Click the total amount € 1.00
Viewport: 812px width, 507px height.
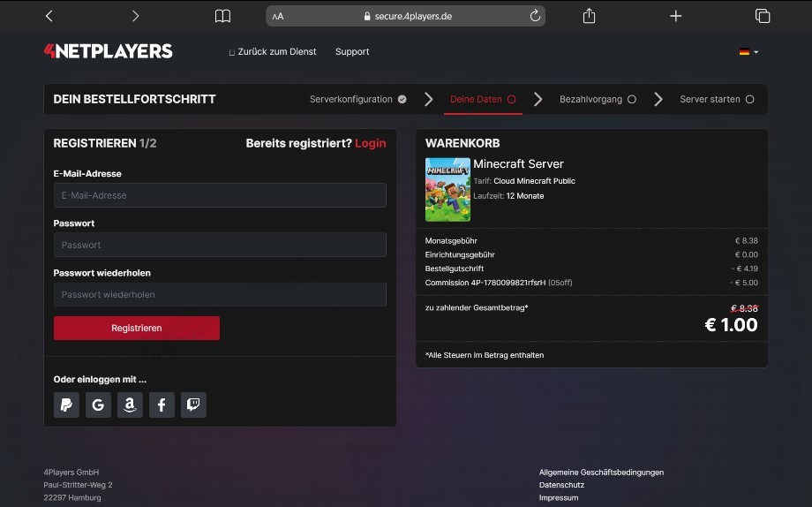point(731,325)
